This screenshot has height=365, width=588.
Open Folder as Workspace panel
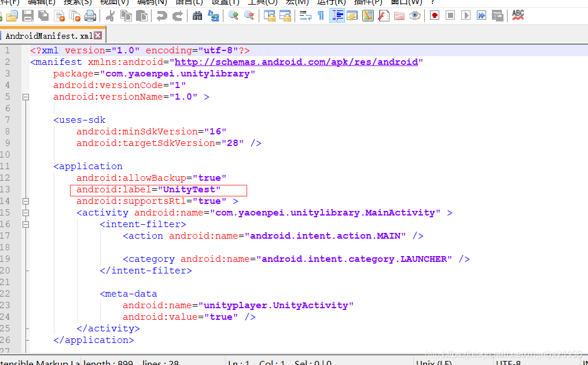pyautogui.click(x=399, y=16)
